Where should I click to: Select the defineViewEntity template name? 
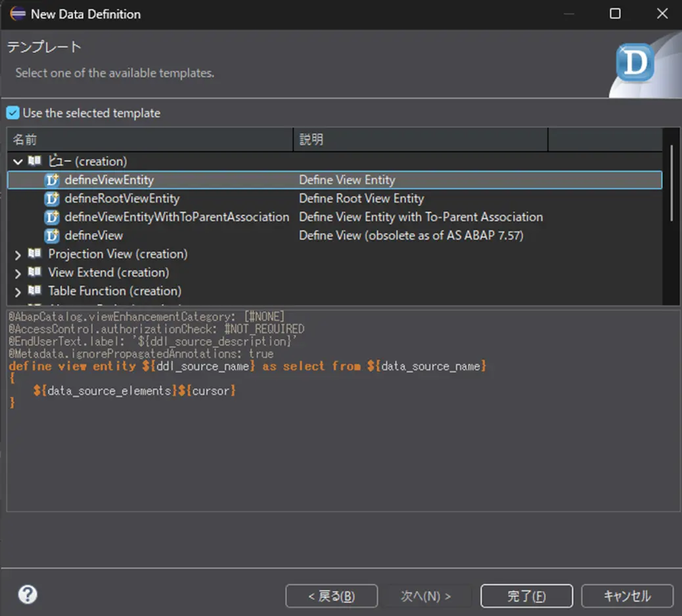coord(109,179)
